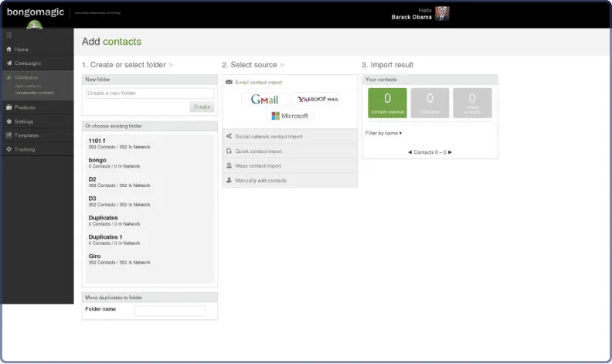Click the Mass contact import icon
Image resolution: width=612 pixels, height=364 pixels.
229,165
